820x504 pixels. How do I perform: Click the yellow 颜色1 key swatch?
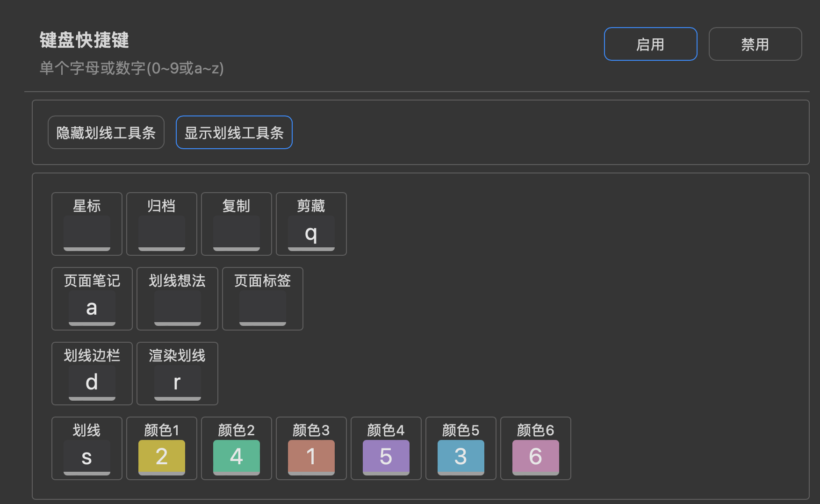162,457
